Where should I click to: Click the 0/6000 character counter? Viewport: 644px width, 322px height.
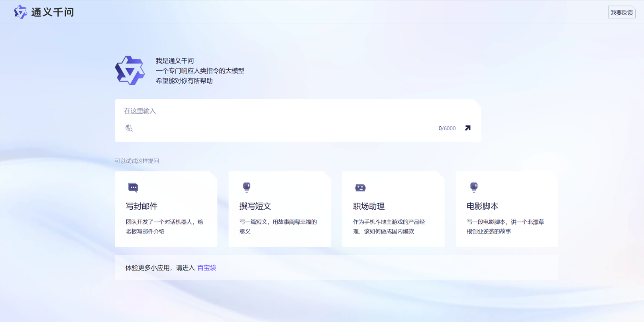[447, 128]
